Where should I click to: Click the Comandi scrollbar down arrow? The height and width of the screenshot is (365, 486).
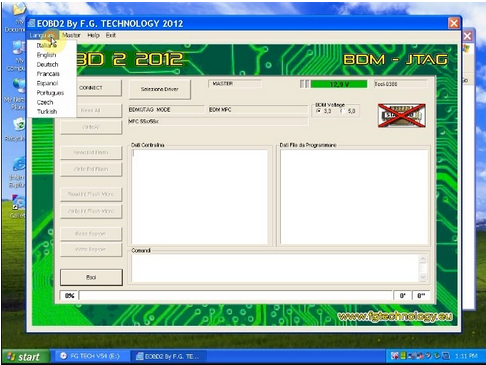click(x=423, y=277)
